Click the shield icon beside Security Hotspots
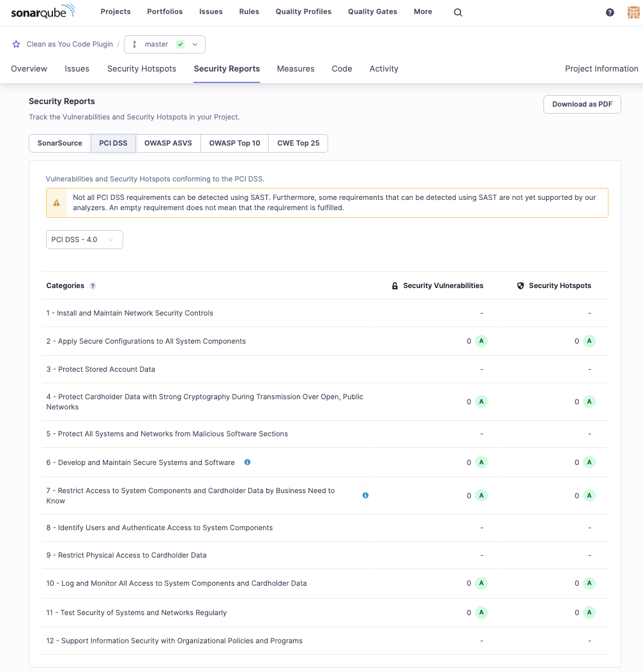Viewport: 643px width, 672px height. (x=520, y=286)
